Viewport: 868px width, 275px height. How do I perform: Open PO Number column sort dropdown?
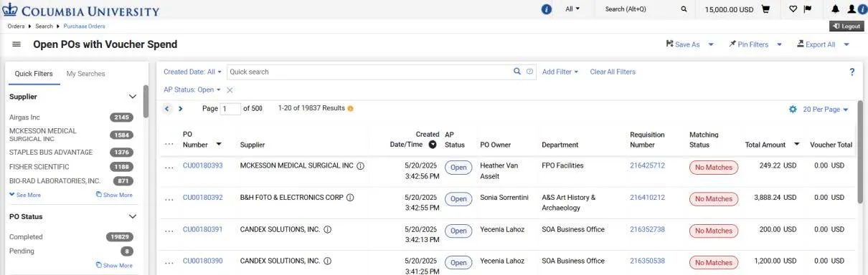coord(219,144)
